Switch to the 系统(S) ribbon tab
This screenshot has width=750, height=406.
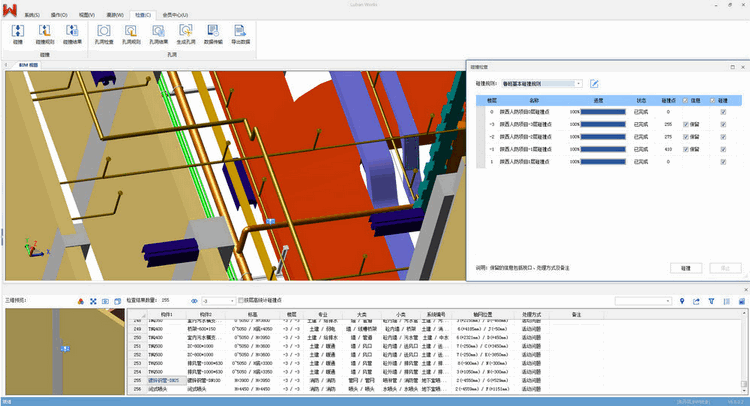coord(32,16)
